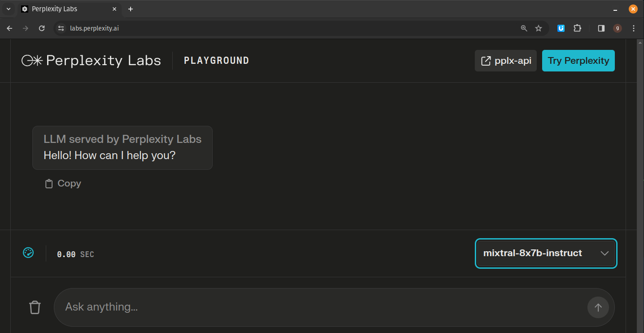Open the mixtral-8x7b-instruct model dropdown

click(546, 253)
